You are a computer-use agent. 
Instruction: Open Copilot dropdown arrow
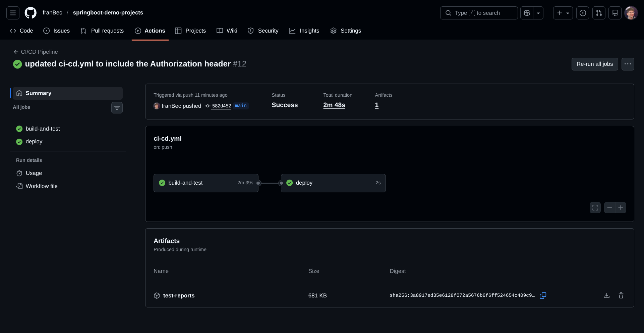click(x=538, y=13)
